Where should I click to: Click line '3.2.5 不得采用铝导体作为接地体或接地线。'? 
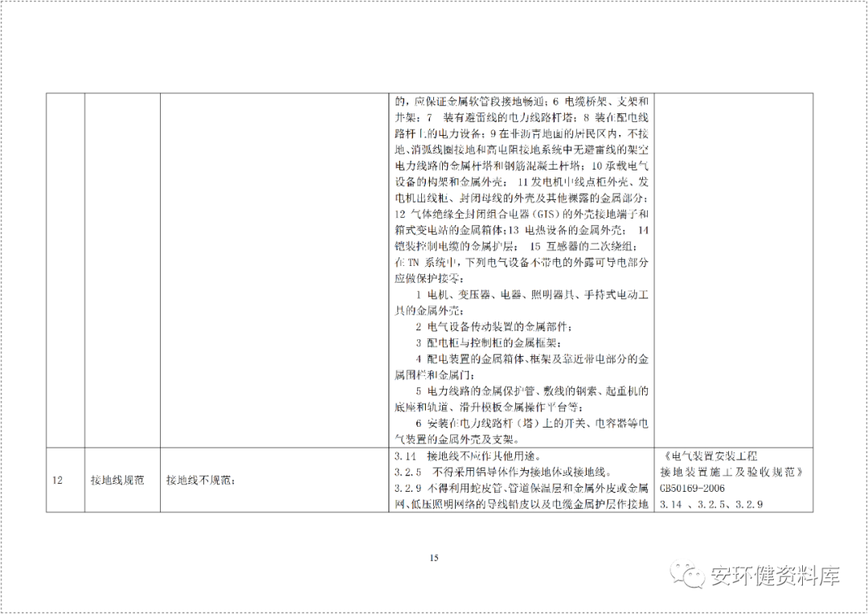[x=503, y=473]
